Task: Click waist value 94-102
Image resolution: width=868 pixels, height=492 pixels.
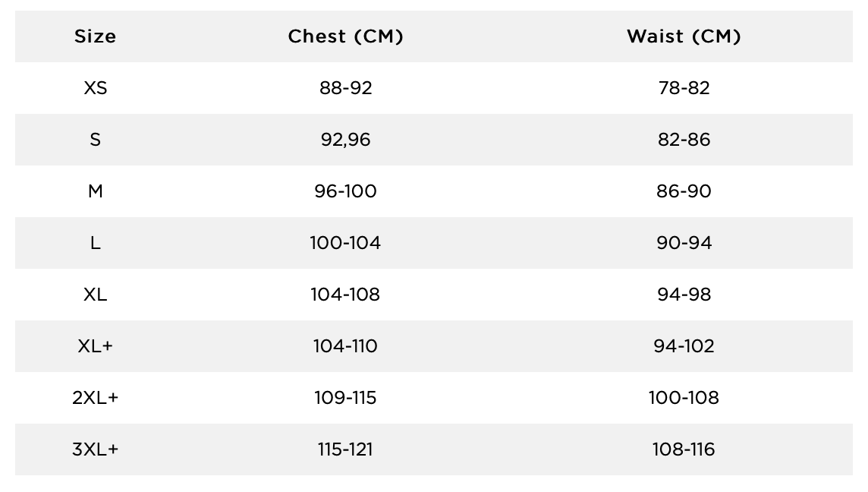Action: click(x=684, y=345)
